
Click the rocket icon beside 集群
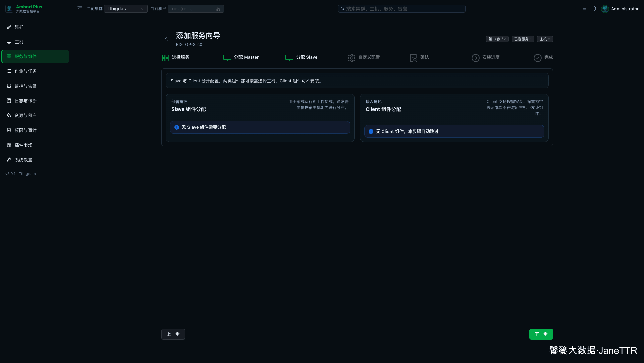(9, 27)
